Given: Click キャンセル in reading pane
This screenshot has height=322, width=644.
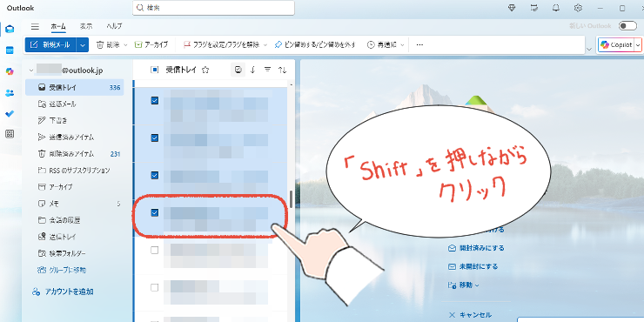Looking at the screenshot, I should [470, 315].
